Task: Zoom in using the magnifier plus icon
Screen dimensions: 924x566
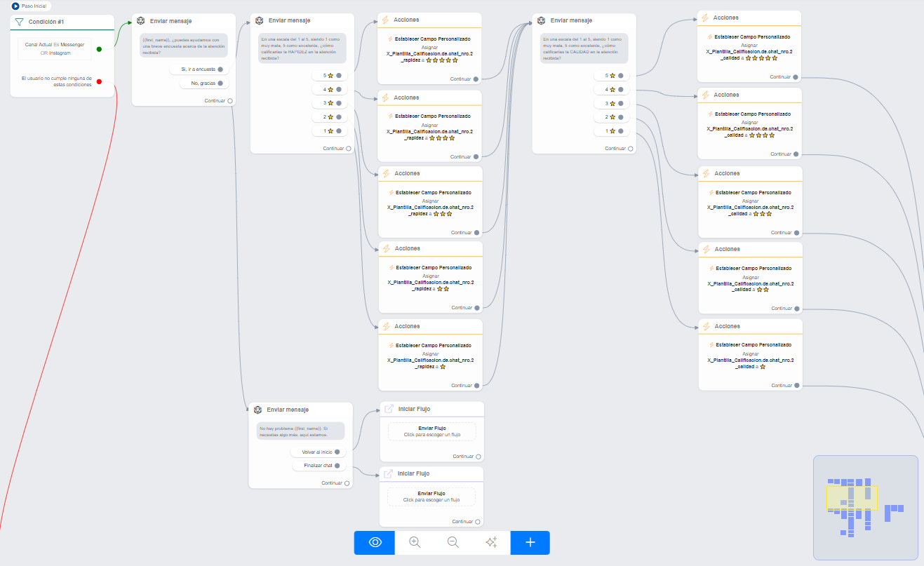Action: [x=415, y=542]
